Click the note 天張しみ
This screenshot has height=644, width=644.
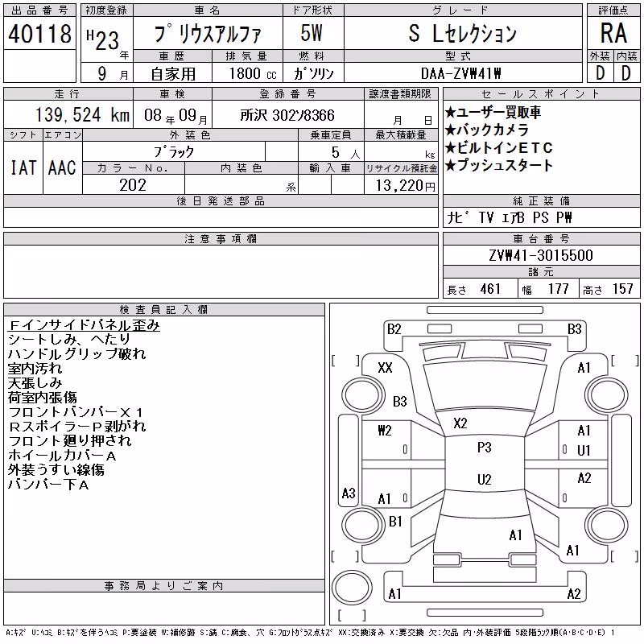[x=35, y=383]
